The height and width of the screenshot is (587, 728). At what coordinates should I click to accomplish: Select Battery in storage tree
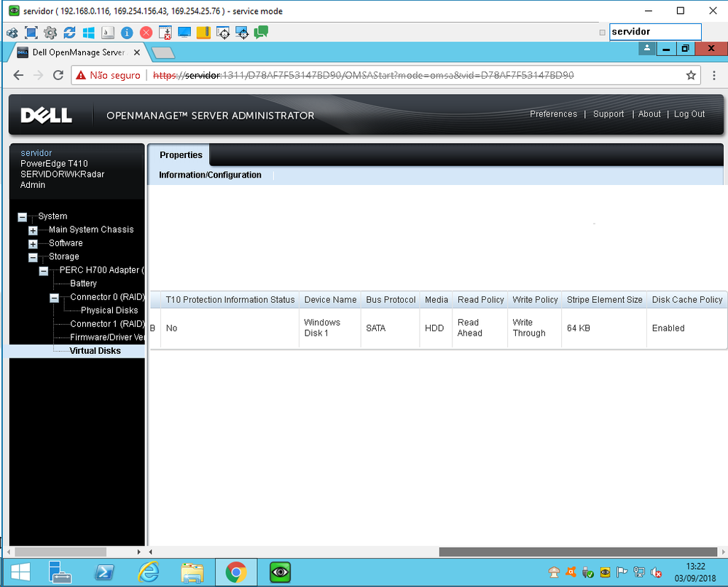[83, 283]
